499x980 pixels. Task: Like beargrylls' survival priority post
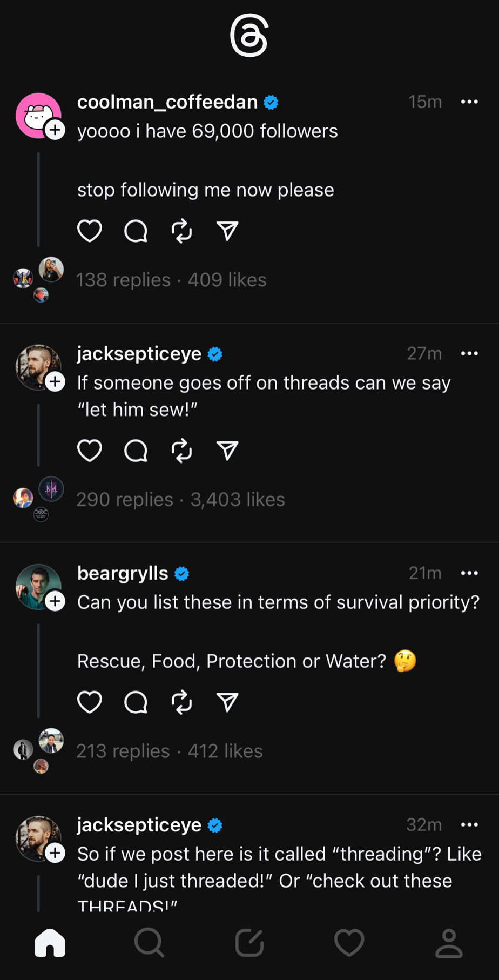point(90,702)
